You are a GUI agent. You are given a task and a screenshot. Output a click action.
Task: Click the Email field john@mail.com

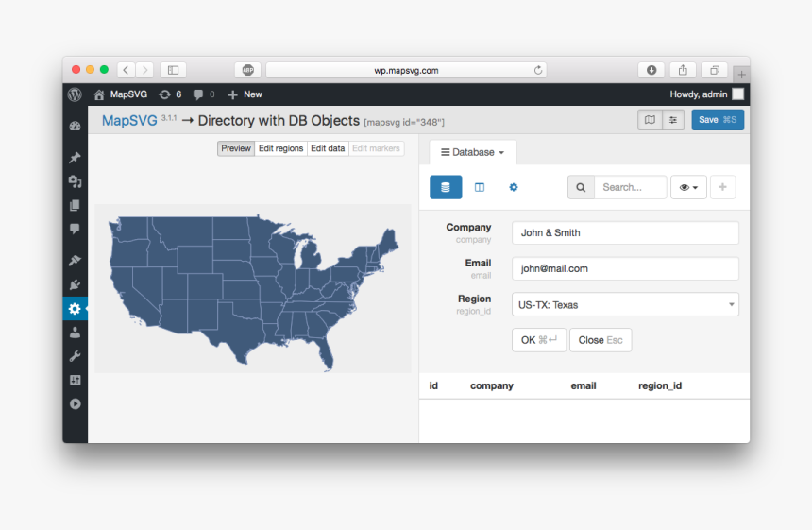click(625, 269)
